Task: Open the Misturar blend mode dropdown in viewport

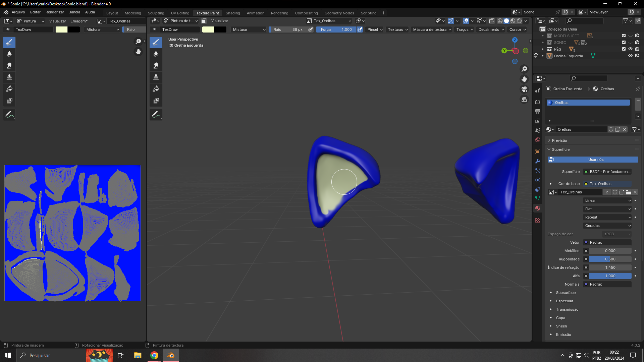Action: pyautogui.click(x=249, y=29)
